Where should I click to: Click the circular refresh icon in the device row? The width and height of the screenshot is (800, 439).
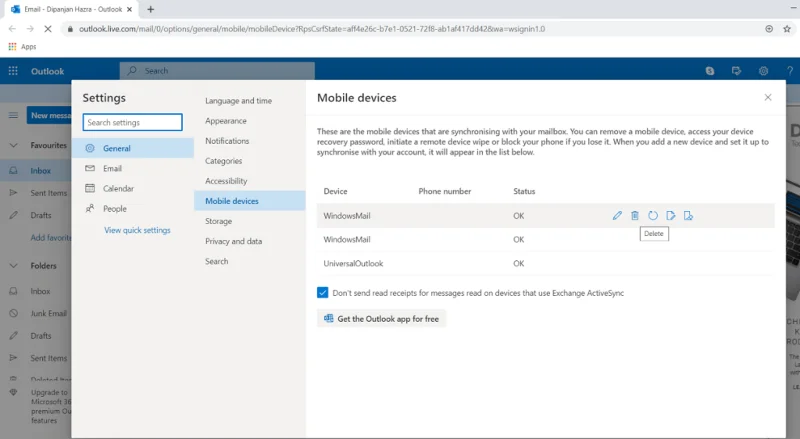coord(653,215)
